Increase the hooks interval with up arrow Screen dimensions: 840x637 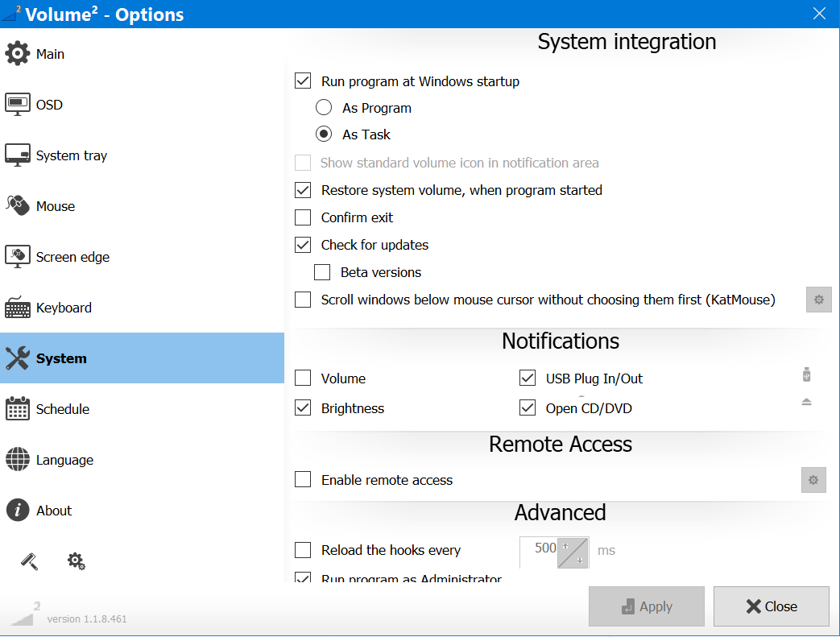click(x=565, y=546)
